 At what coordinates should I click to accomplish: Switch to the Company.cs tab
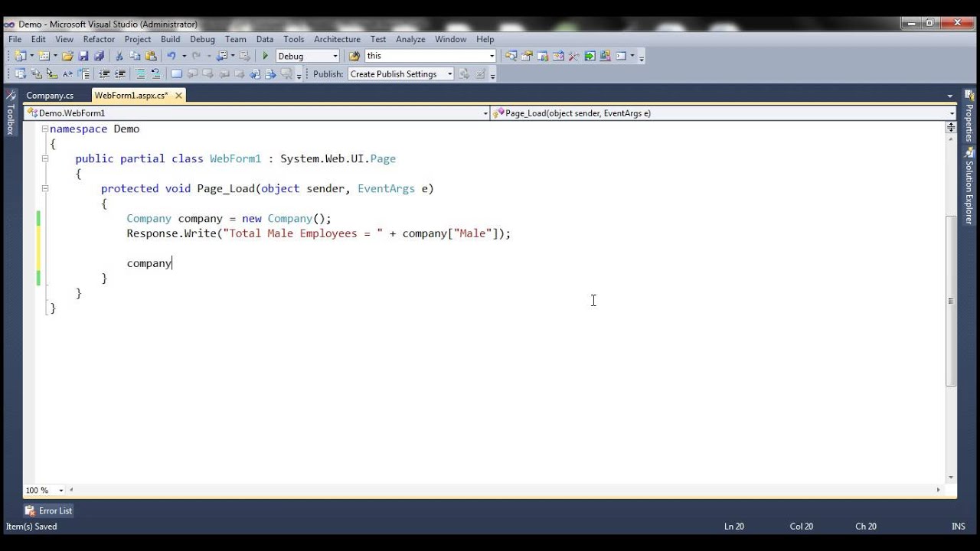click(50, 96)
